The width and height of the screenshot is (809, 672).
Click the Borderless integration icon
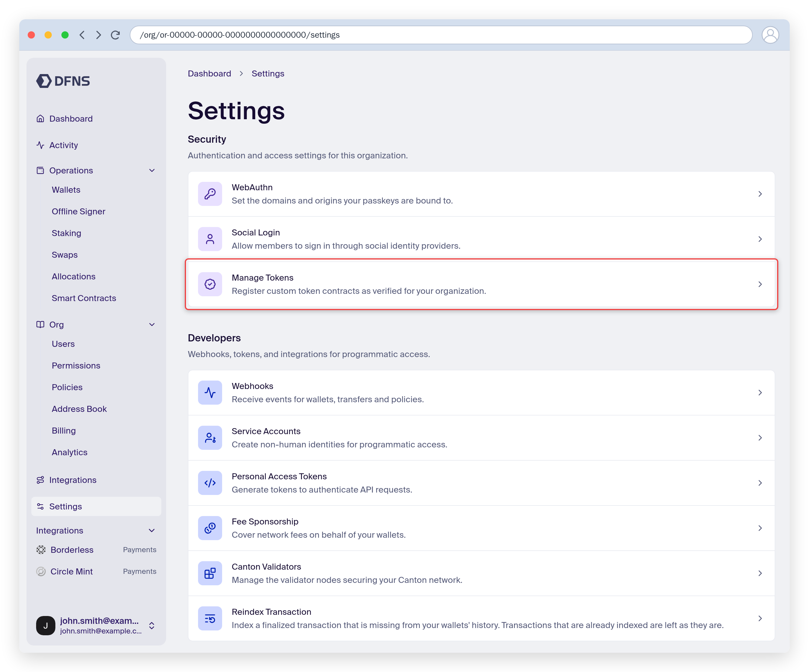(x=41, y=550)
